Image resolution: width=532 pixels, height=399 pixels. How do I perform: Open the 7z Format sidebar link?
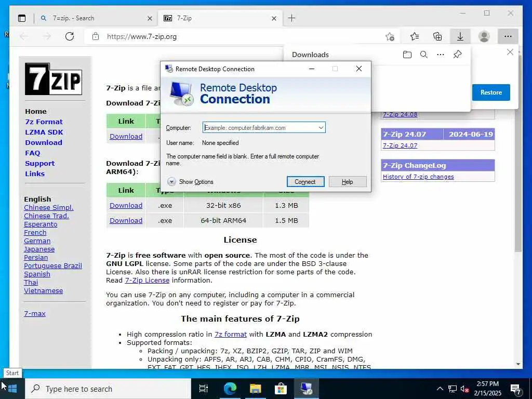[44, 122]
